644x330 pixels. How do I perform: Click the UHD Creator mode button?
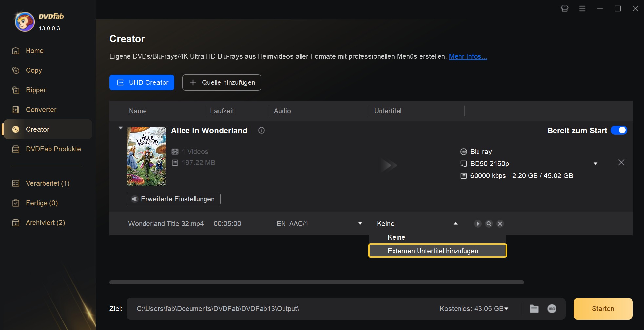pos(142,82)
